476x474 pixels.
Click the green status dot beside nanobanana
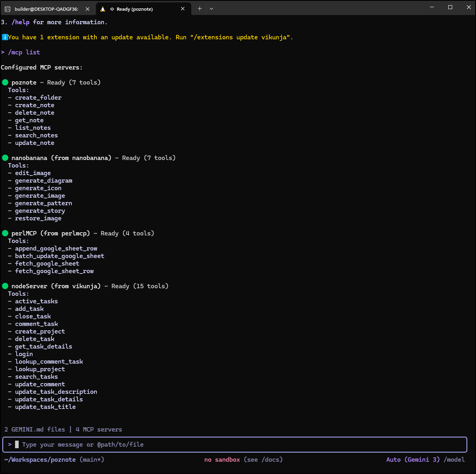[5, 158]
